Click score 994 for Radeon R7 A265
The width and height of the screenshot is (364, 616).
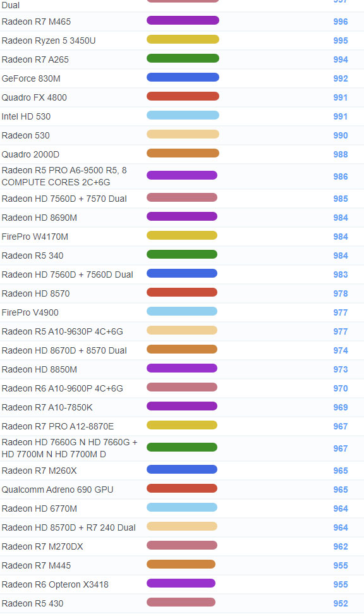(x=341, y=59)
